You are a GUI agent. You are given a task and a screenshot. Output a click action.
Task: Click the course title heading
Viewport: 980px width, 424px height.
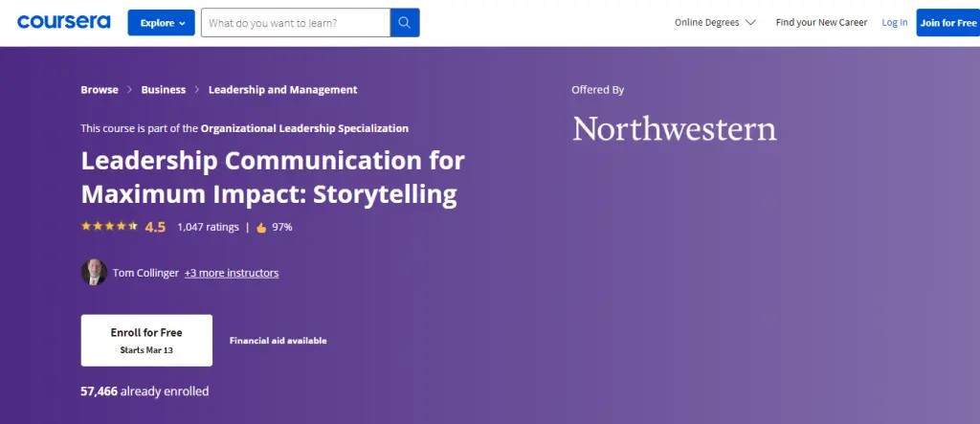[273, 178]
